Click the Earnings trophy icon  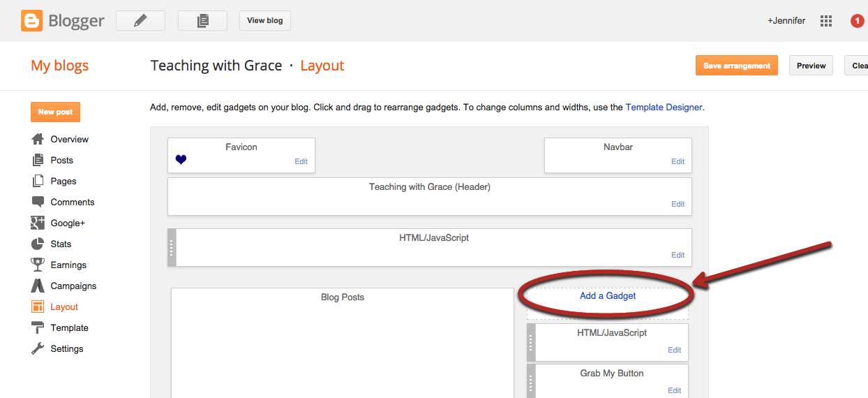pyautogui.click(x=38, y=265)
